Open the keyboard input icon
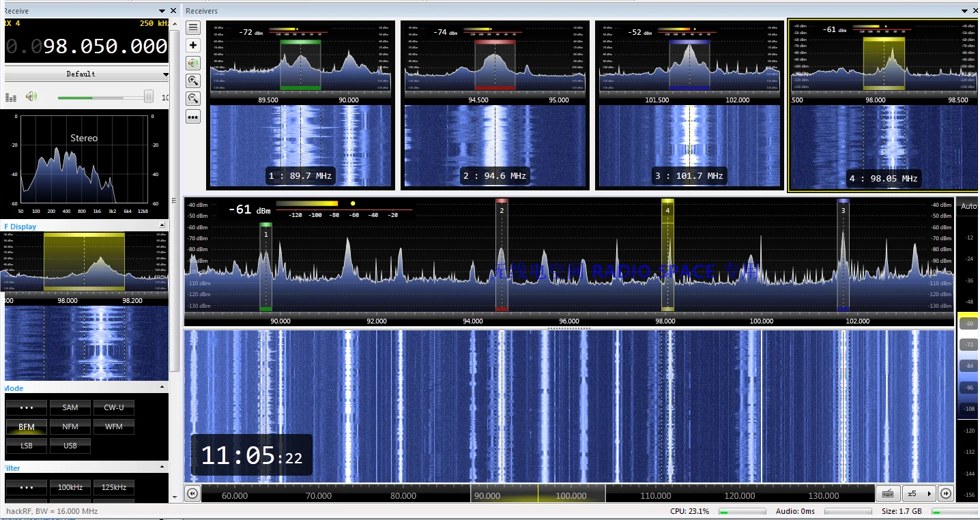The width and height of the screenshot is (980, 520). coord(888,493)
